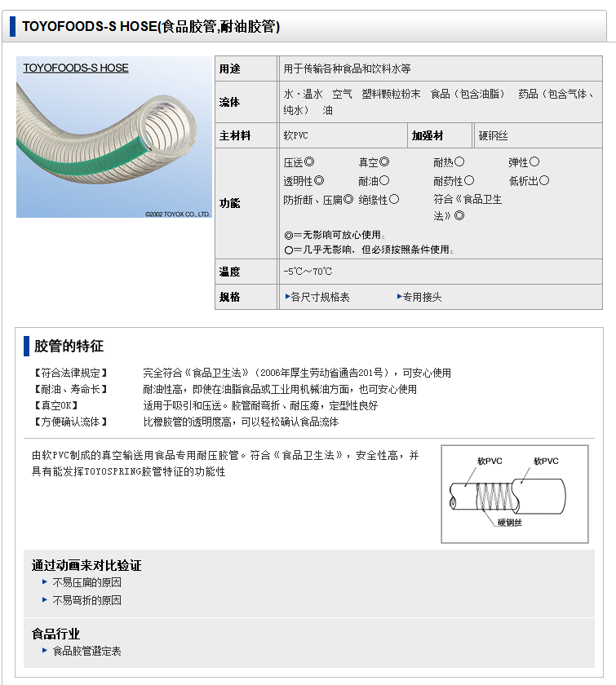Screen dimensions: 616x685
Task: Click the 规格 row header cell
Action: coord(246,298)
